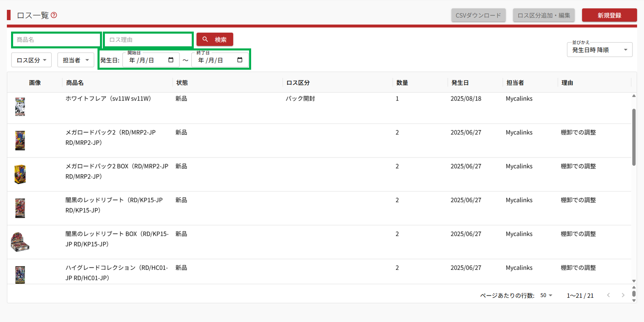This screenshot has height=322, width=644.
Task: Click the 検索 search button
Action: click(x=215, y=39)
